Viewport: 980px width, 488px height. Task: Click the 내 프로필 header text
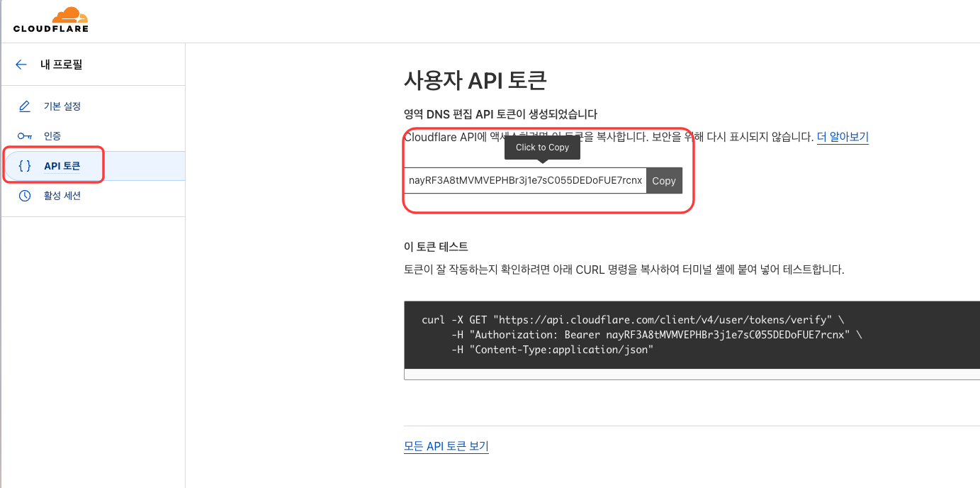coord(62,65)
